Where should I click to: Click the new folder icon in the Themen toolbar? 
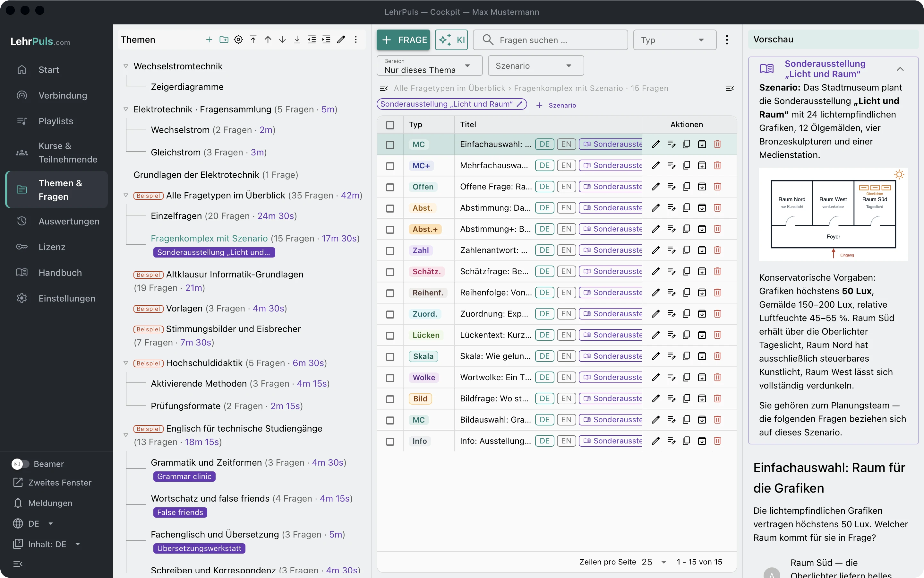click(x=224, y=40)
